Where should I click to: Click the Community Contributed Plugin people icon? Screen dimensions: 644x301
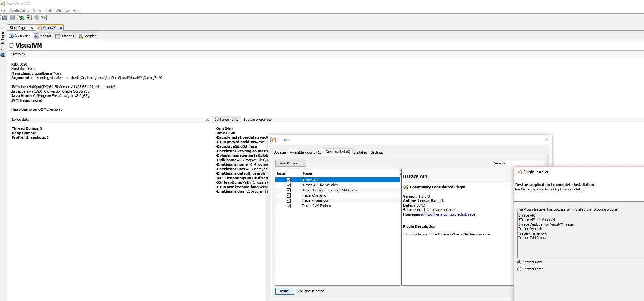point(406,187)
